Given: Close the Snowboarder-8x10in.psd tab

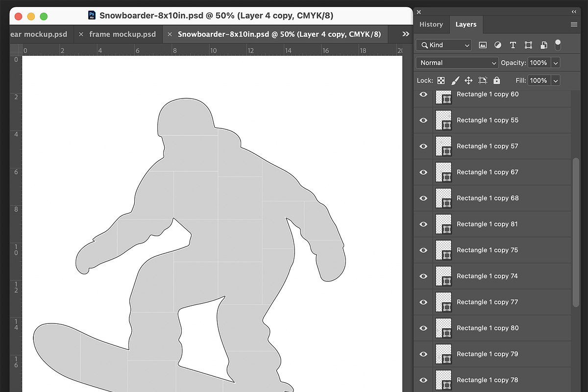Looking at the screenshot, I should (x=170, y=34).
